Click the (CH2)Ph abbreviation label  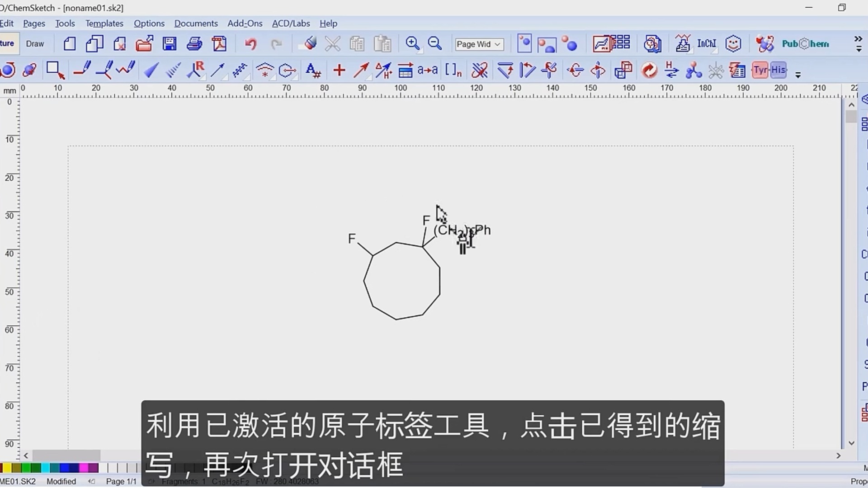pos(462,230)
